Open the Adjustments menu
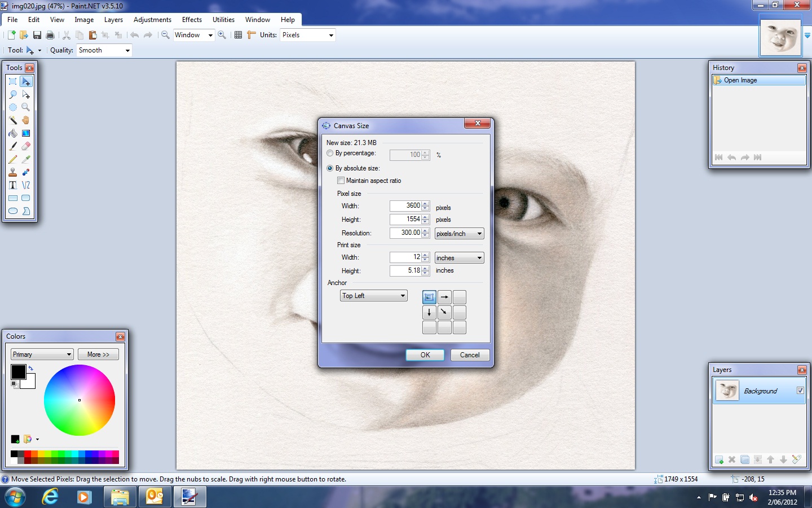The width and height of the screenshot is (812, 508). (152, 19)
